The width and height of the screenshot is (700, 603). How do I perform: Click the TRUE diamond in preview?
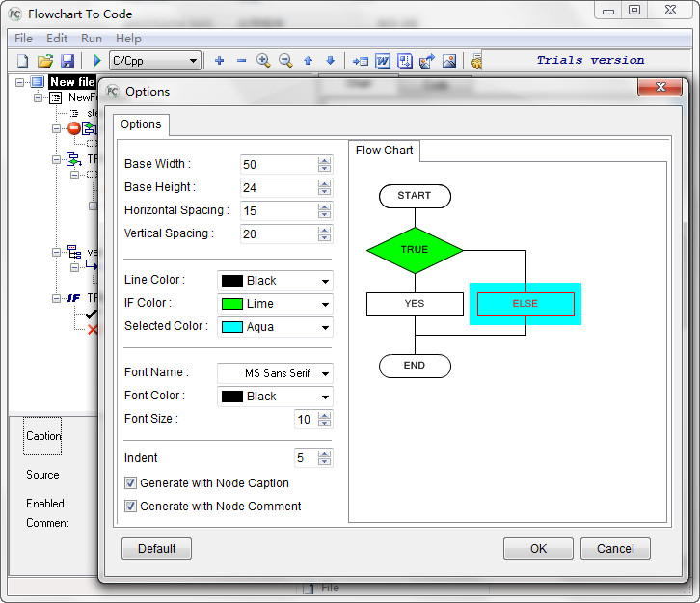pyautogui.click(x=415, y=250)
